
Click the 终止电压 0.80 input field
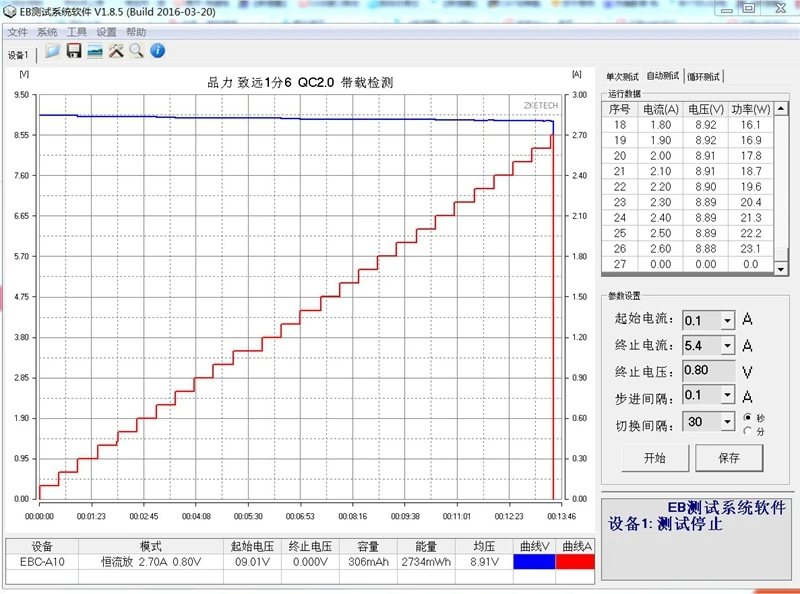click(x=709, y=370)
